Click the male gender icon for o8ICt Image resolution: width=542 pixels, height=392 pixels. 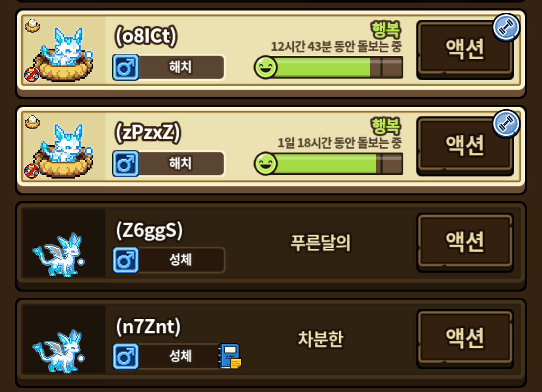[126, 67]
